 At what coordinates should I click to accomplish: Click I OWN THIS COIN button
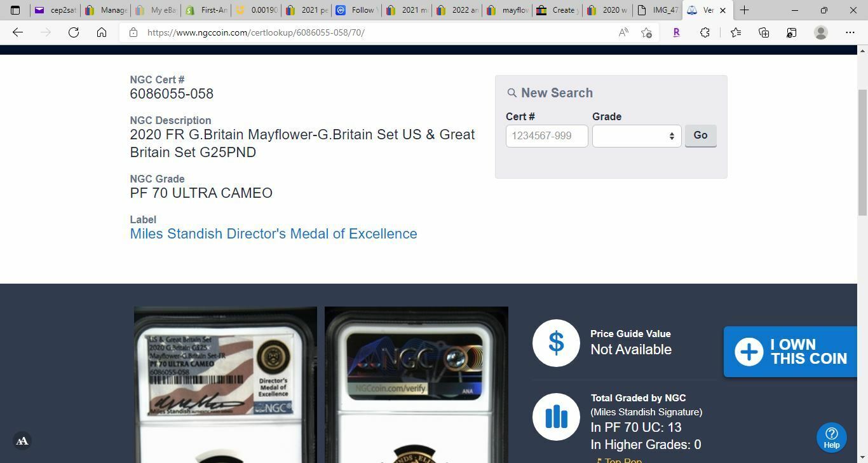point(790,352)
